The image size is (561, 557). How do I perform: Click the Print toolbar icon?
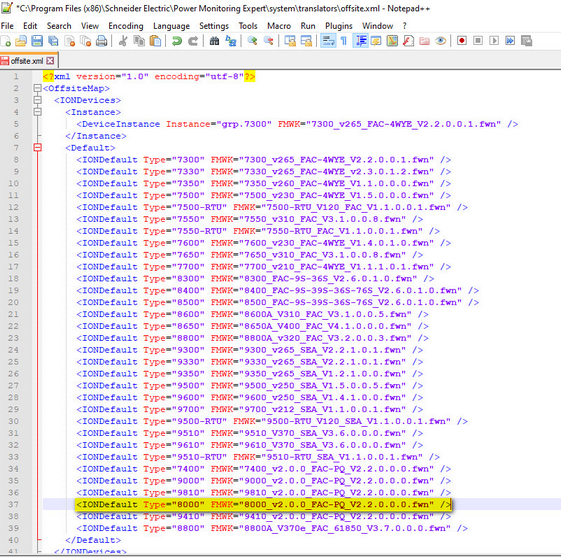102,41
